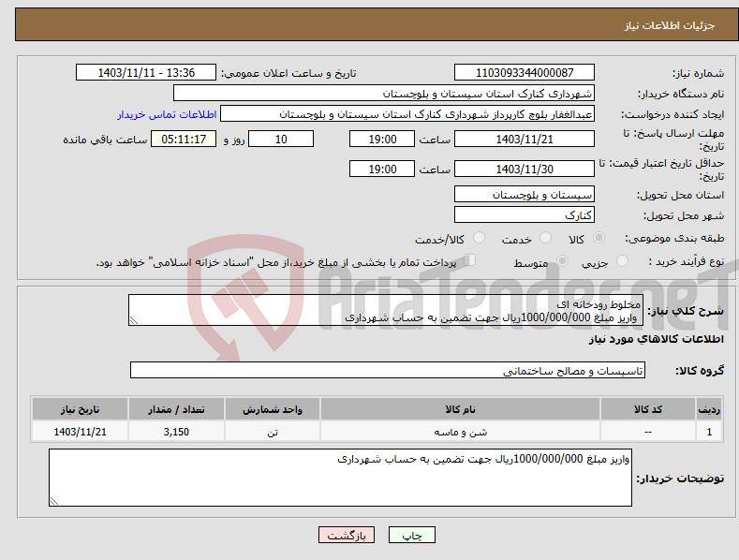
Task: Select the کالا/خدمت radio button
Action: click(479, 238)
